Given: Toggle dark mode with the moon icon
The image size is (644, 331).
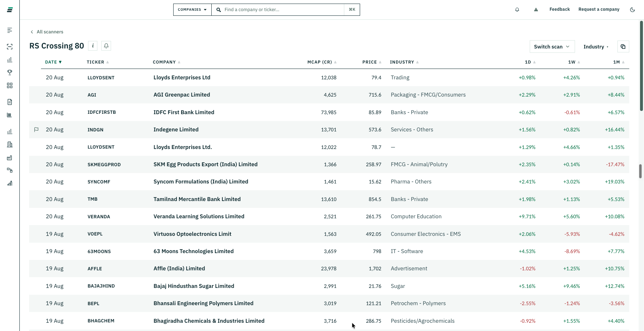Looking at the screenshot, I should pos(632,10).
